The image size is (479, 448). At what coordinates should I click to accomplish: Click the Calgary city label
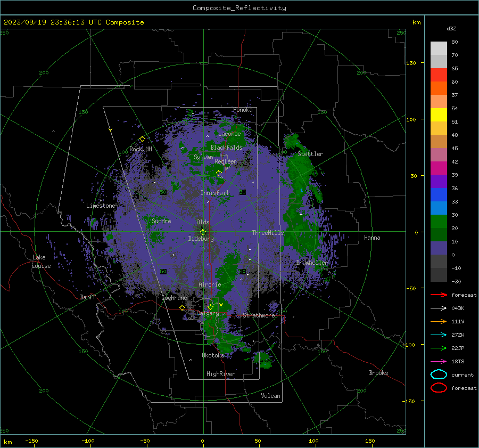pyautogui.click(x=208, y=313)
